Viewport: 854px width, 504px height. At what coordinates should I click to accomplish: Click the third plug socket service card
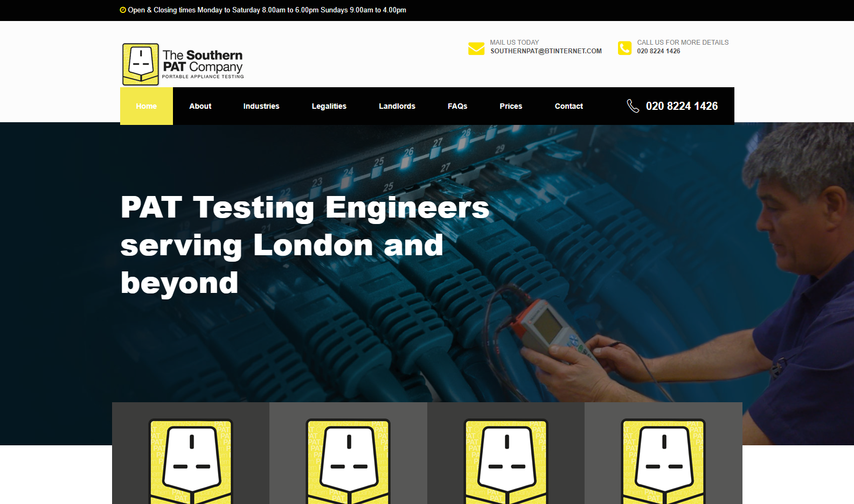tap(506, 453)
